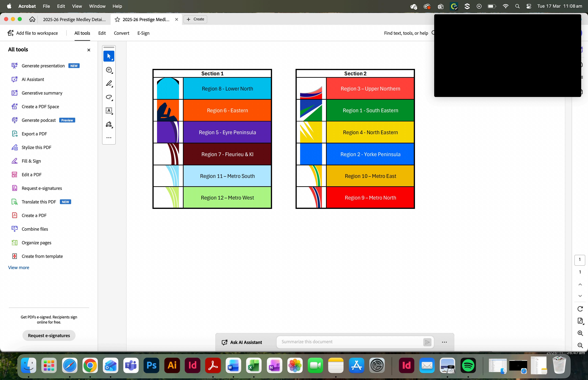Click the Region 6 - Eastern orange cell
588x380 pixels.
pyautogui.click(x=227, y=110)
